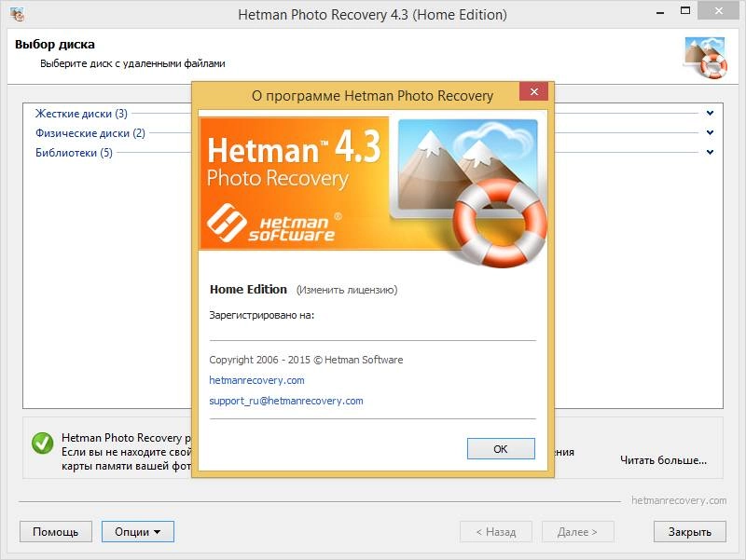Open the Опции dropdown menu

tap(137, 531)
